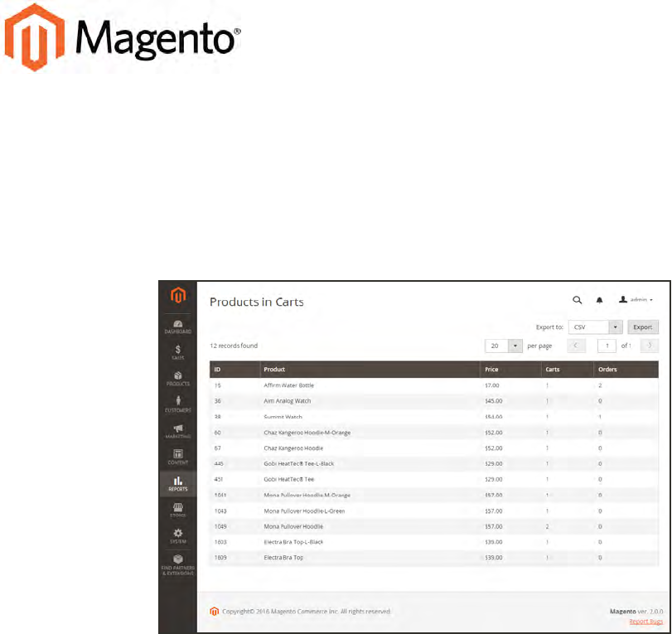Select the Aim Analog Watch row
Image resolution: width=672 pixels, height=634 pixels.
click(x=433, y=401)
